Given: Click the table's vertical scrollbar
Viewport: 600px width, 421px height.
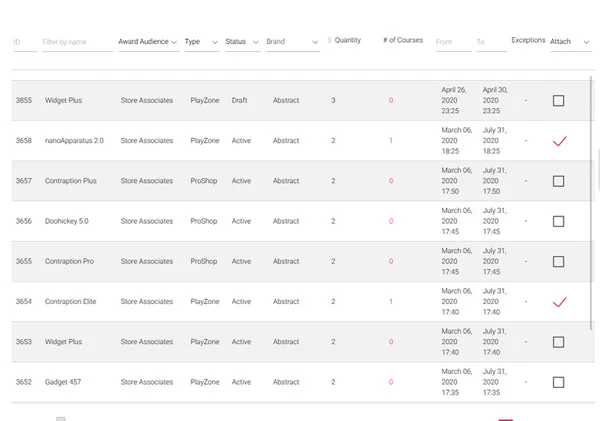Looking at the screenshot, I should (591, 203).
